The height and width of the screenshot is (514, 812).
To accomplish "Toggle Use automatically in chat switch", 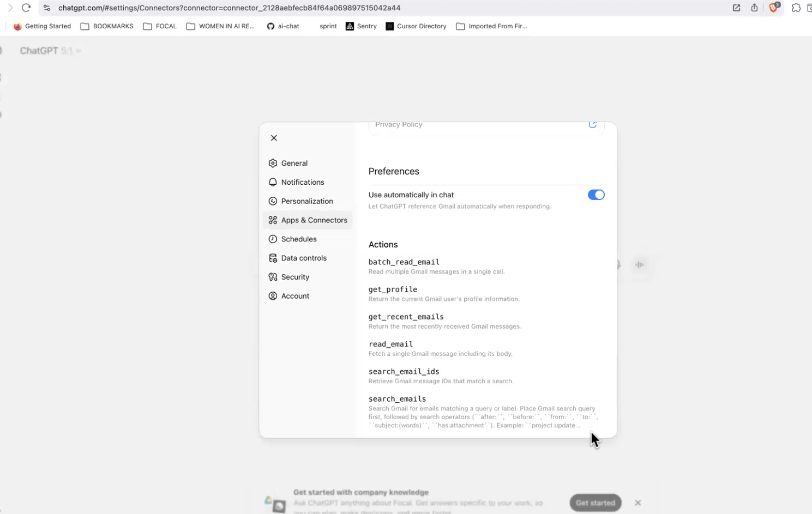I will pos(596,195).
